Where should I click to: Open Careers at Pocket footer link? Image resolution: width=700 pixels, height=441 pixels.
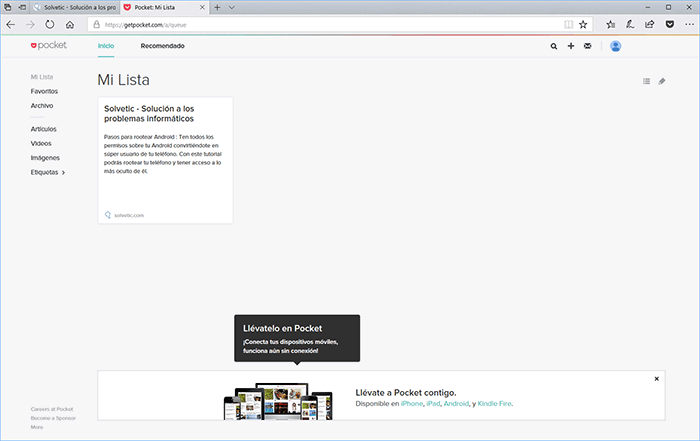point(52,409)
